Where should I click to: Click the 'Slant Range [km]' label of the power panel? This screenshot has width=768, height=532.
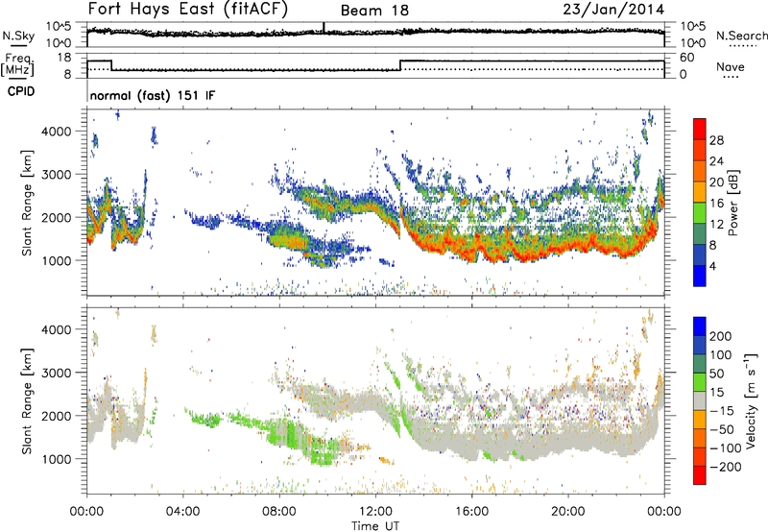coord(27,203)
